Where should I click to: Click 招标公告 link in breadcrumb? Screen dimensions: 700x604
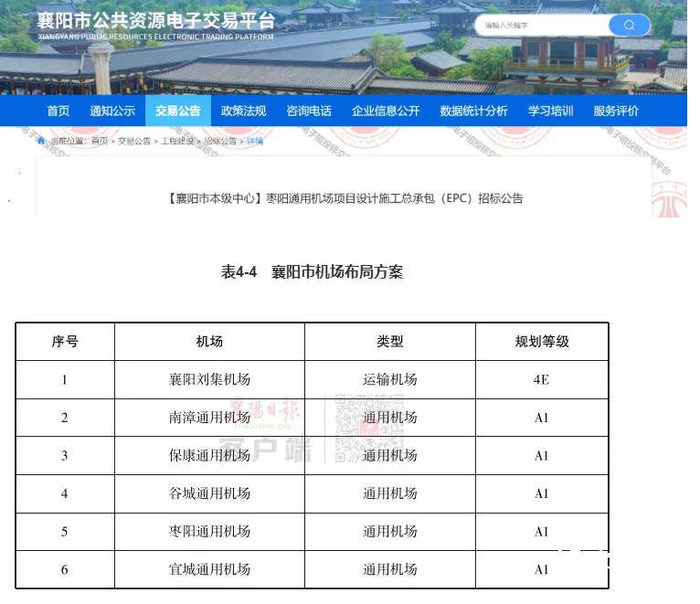[x=220, y=141]
